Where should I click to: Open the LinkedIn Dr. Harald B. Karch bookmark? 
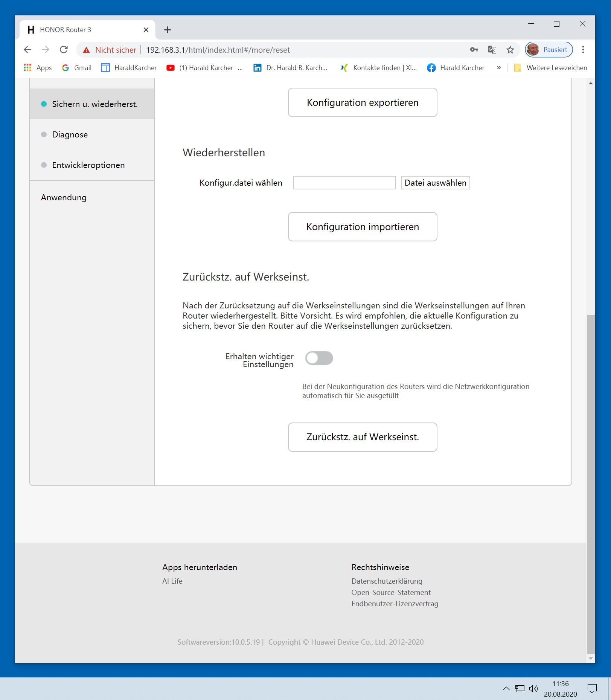290,68
